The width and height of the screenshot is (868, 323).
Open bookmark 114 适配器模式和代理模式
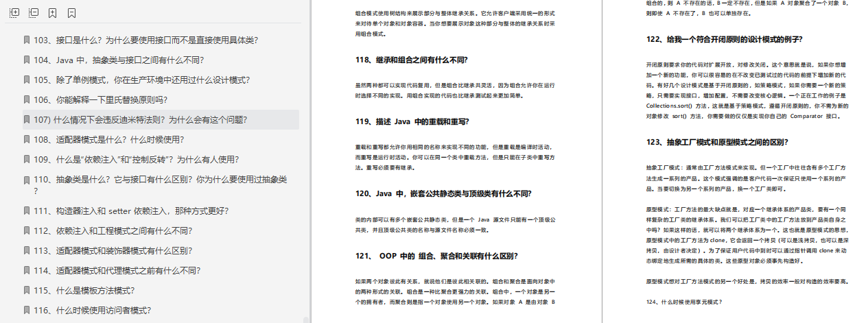click(117, 270)
